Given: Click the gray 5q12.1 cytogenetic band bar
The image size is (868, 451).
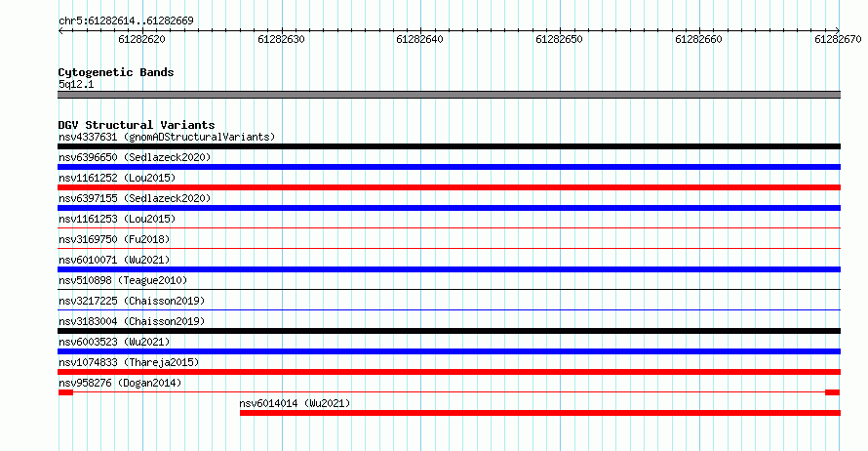Looking at the screenshot, I should [x=449, y=95].
